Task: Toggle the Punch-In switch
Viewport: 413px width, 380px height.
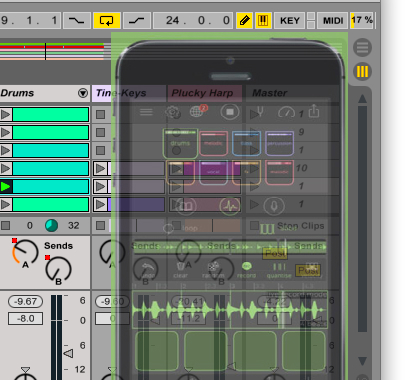Action: (x=77, y=21)
